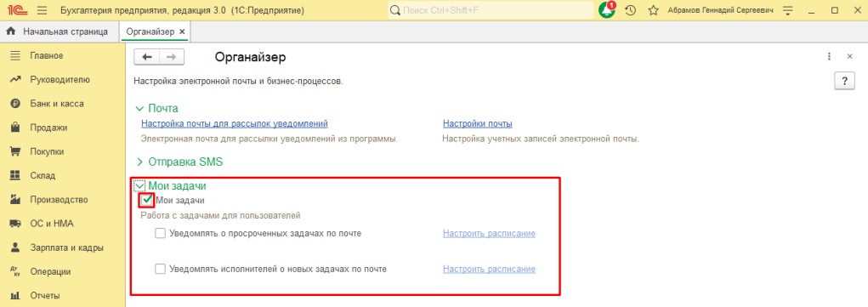Open the Покупки section

(47, 151)
